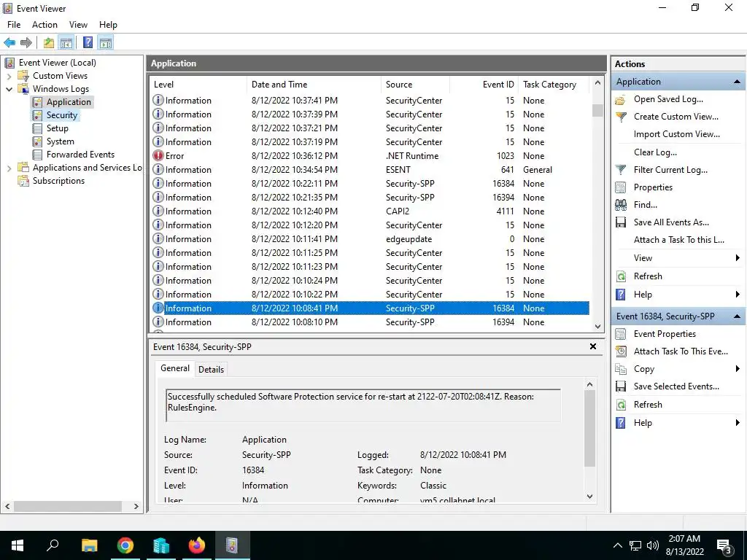The image size is (747, 560).
Task: Select the edgeupdate event row
Action: tap(370, 239)
